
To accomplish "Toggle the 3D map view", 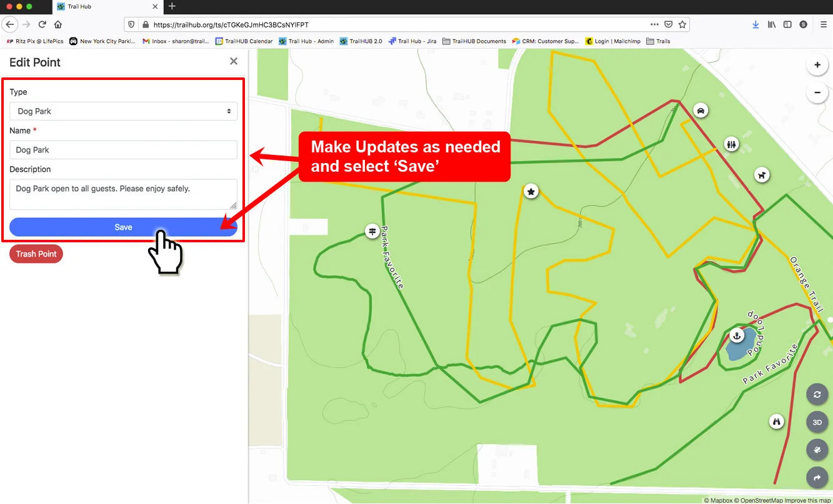I will point(817,422).
